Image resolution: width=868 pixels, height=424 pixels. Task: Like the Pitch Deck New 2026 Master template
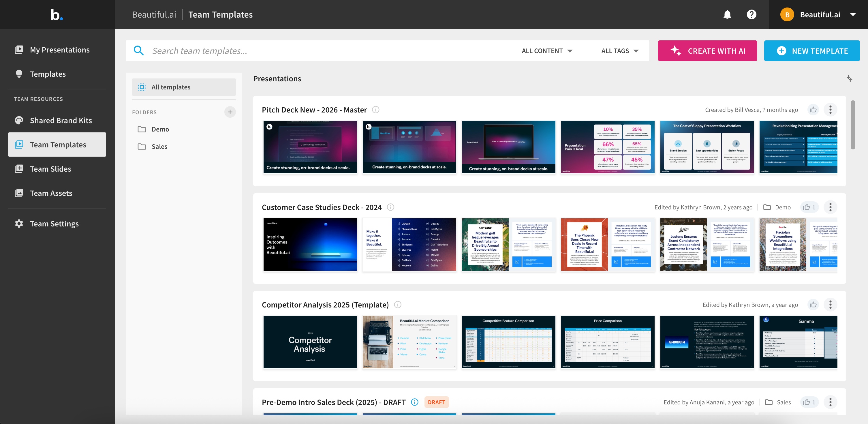click(813, 110)
